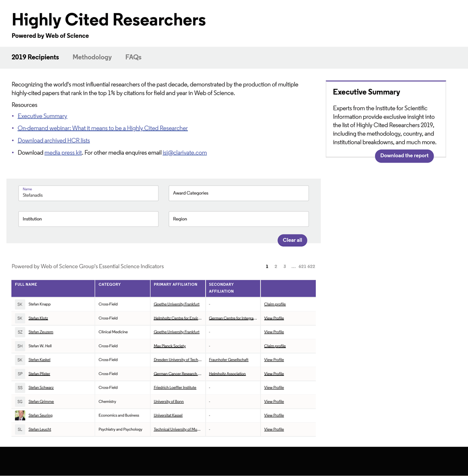Click into the Name search field
This screenshot has height=476, width=468.
[x=88, y=194]
